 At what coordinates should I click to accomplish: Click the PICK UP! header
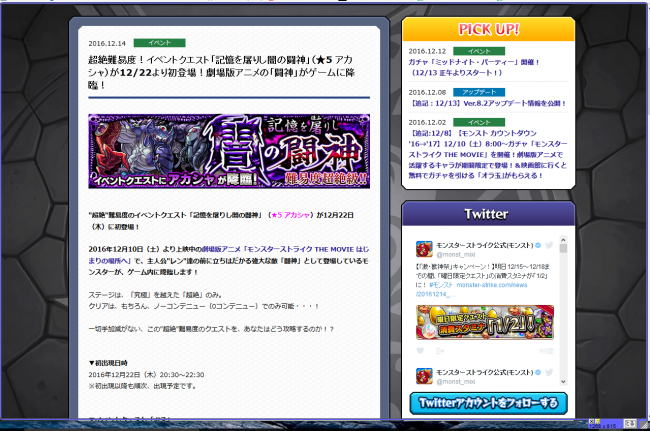488,29
